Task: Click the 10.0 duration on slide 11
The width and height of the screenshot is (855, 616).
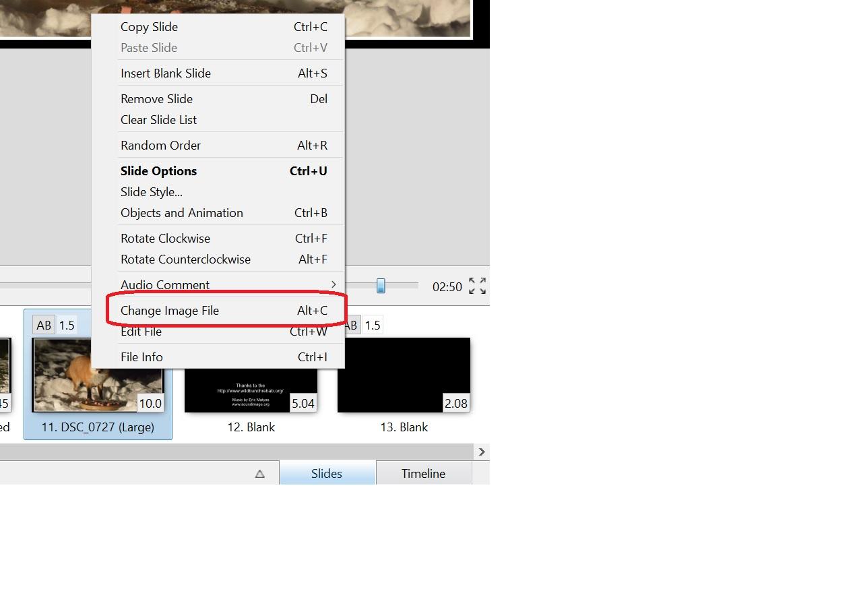Action: tap(150, 403)
